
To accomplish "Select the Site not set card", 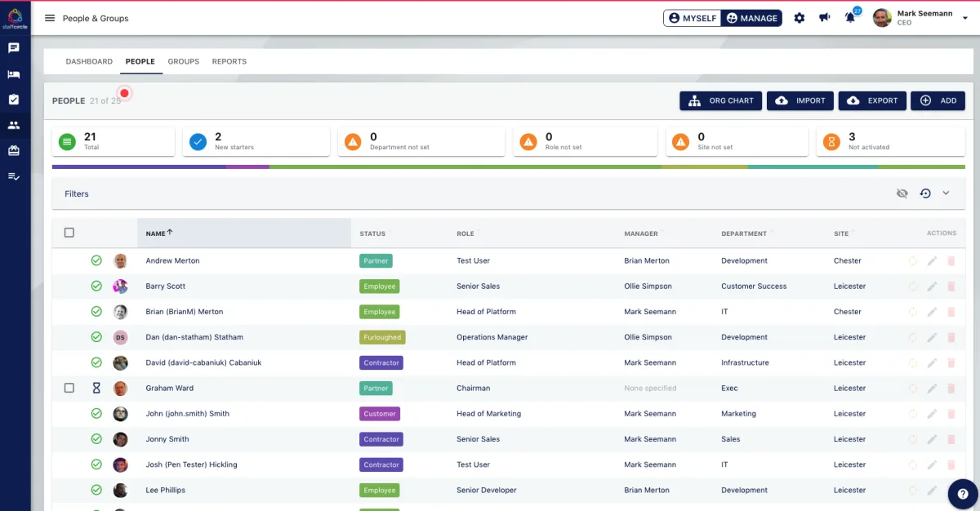I will [737, 141].
